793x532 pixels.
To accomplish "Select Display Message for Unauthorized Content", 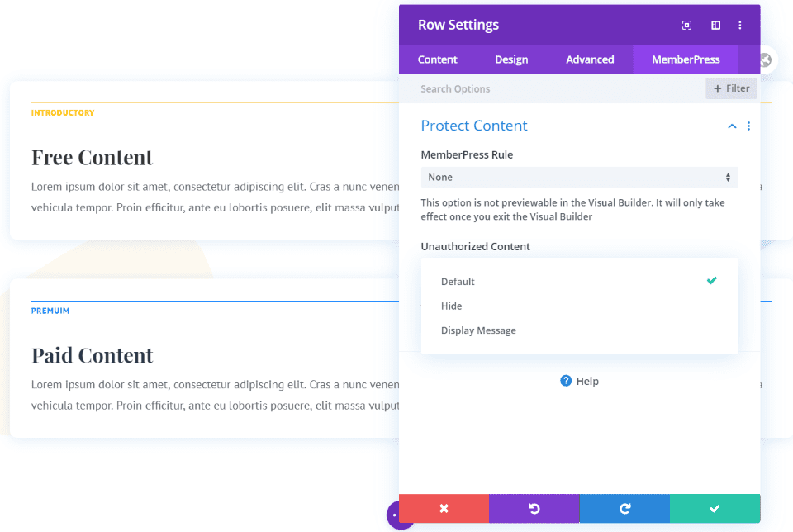I will 478,330.
